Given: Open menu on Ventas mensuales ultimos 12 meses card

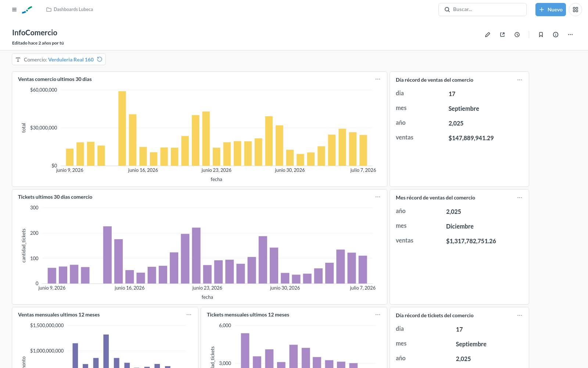Looking at the screenshot, I should [189, 315].
